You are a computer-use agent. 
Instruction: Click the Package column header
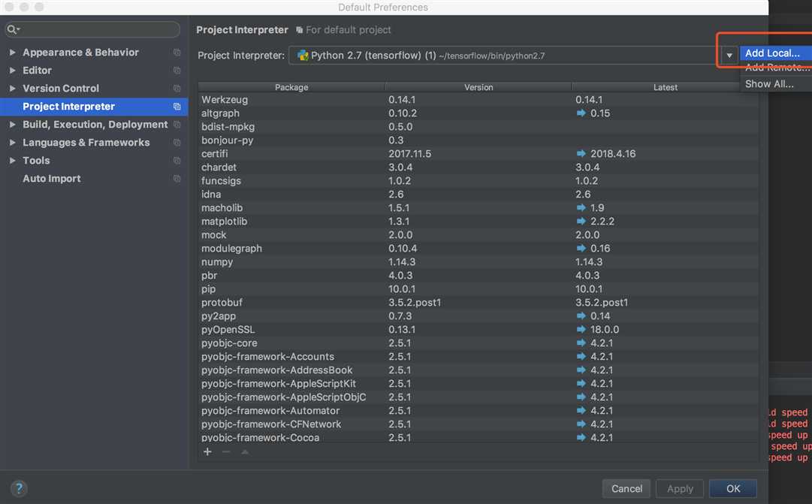pyautogui.click(x=291, y=87)
